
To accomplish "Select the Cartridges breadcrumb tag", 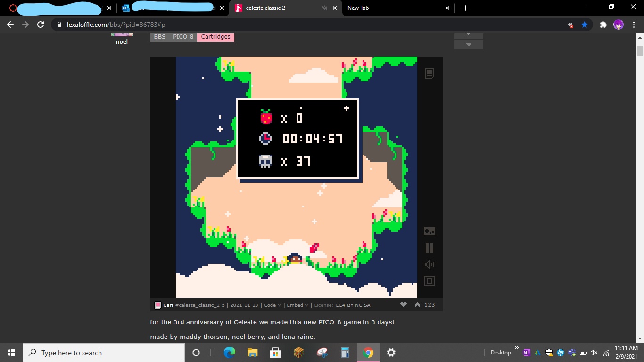I will tap(215, 37).
